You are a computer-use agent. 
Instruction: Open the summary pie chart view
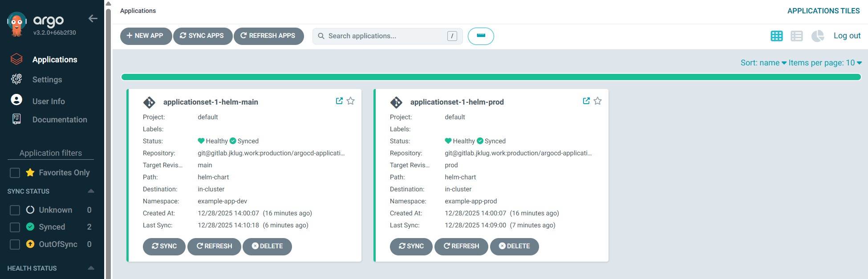coord(817,36)
